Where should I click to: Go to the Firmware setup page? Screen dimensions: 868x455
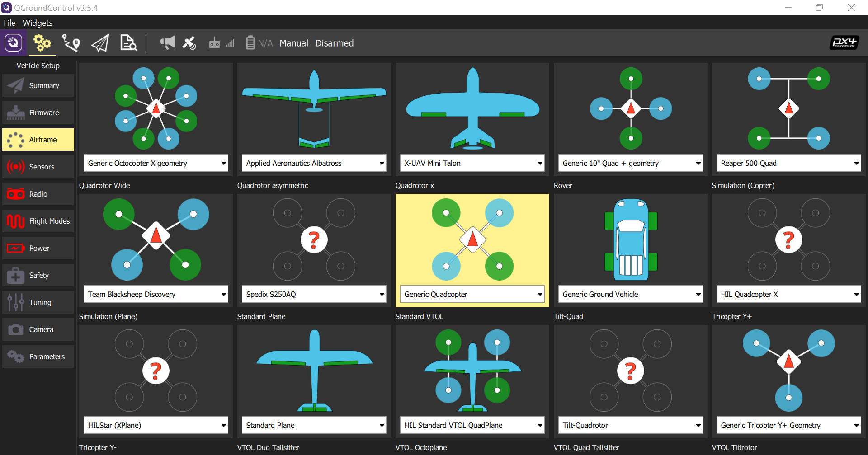tap(38, 113)
